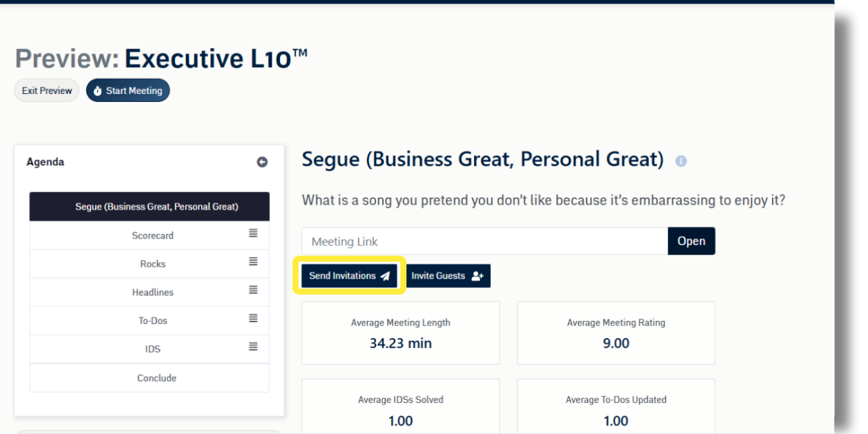This screenshot has width=868, height=434.
Task: Click the IDS row hamburger icon
Action: [253, 347]
